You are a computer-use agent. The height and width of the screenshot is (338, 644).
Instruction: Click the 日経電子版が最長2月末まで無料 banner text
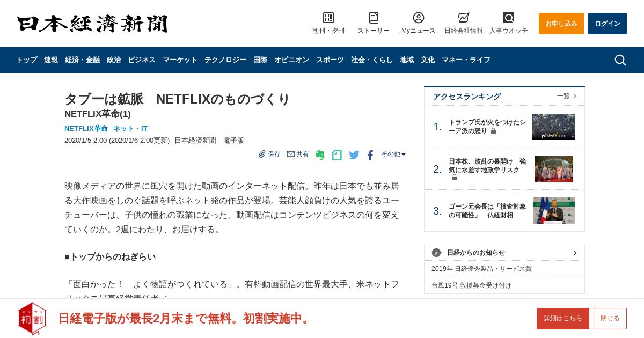tap(185, 319)
